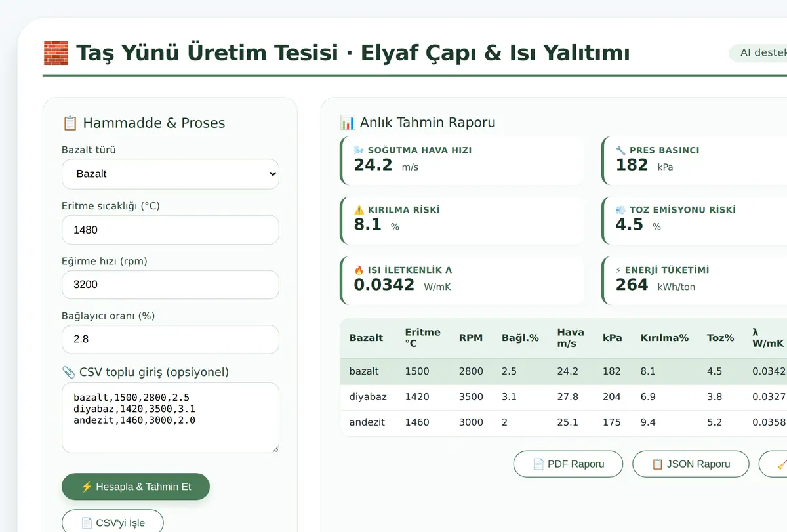787x532 pixels.
Task: Click the paperclip icon beside CSV toplu giriş
Action: (x=68, y=372)
